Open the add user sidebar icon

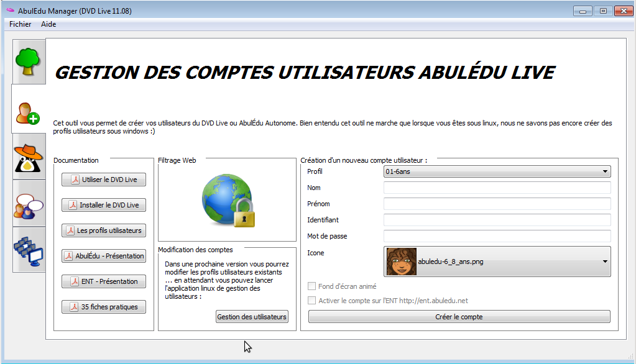click(29, 113)
